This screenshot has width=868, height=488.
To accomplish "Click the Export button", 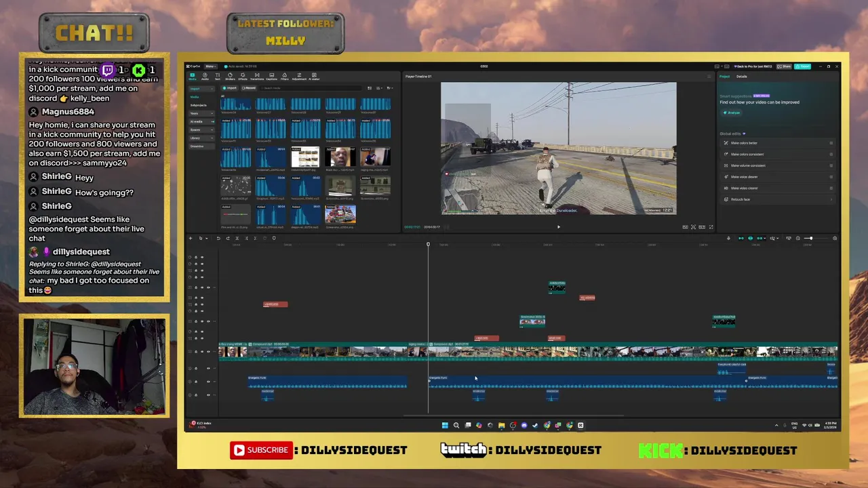I will coord(802,66).
